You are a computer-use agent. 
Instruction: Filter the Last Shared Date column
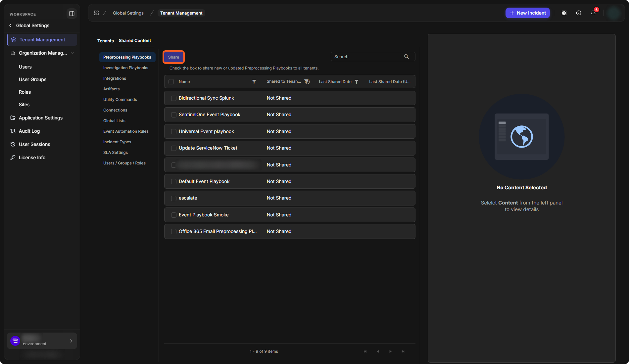point(357,82)
